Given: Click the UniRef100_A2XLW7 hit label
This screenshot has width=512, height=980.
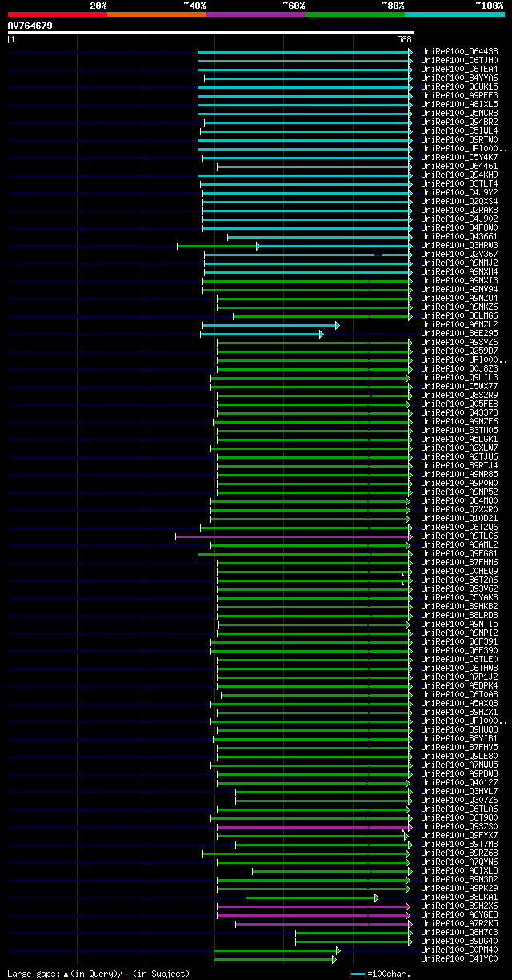Looking at the screenshot, I should (x=460, y=448).
